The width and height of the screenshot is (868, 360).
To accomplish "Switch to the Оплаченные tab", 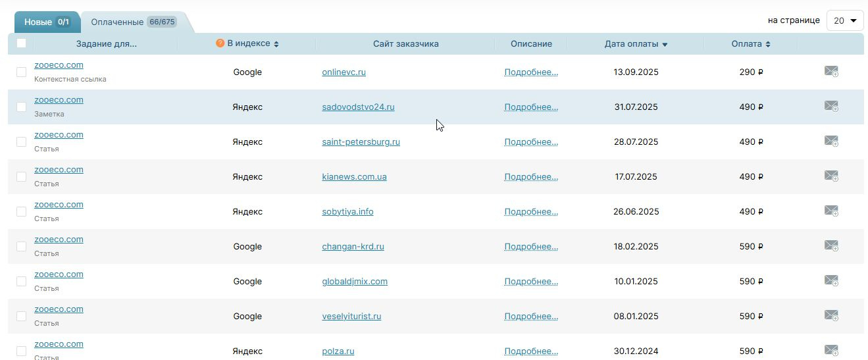I will click(x=134, y=22).
